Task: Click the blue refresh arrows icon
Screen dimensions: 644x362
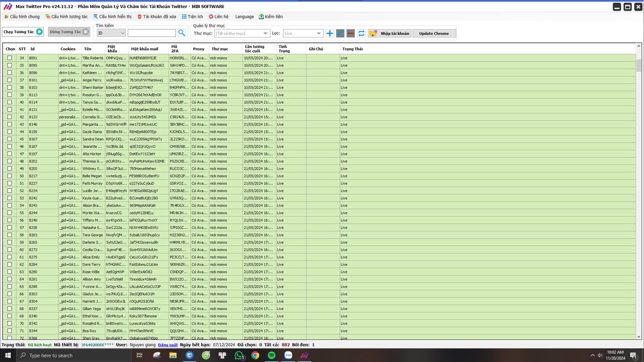Action: [361, 33]
